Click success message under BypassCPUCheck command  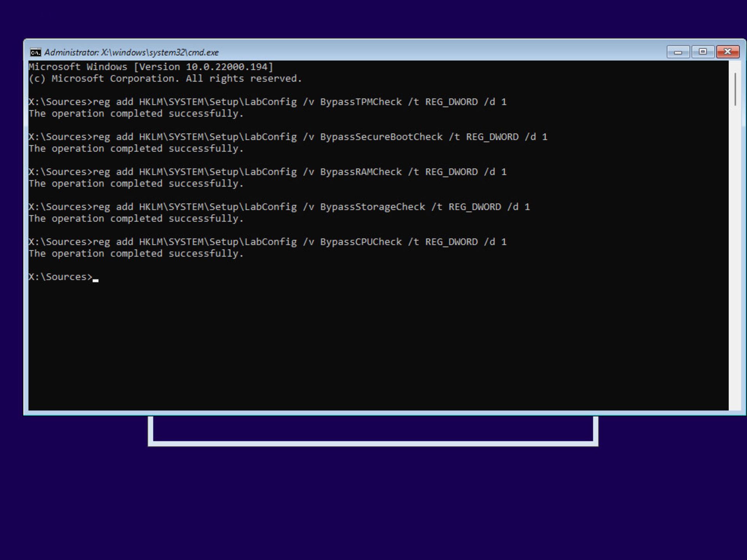click(x=136, y=254)
